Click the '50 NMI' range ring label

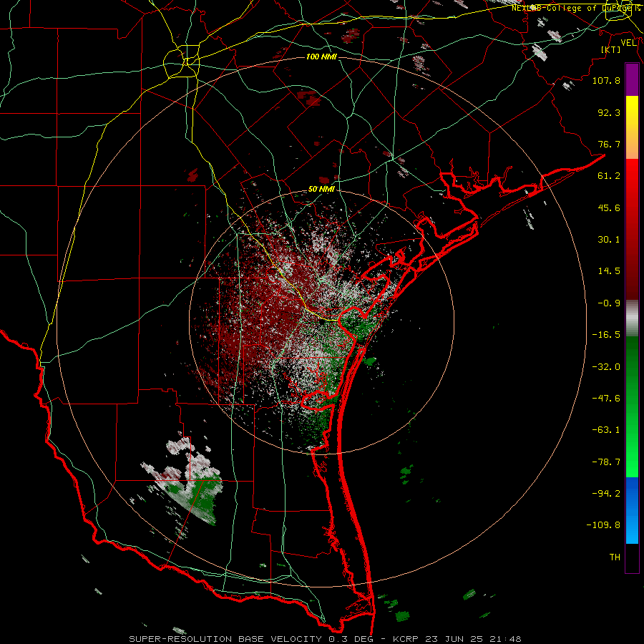click(321, 190)
